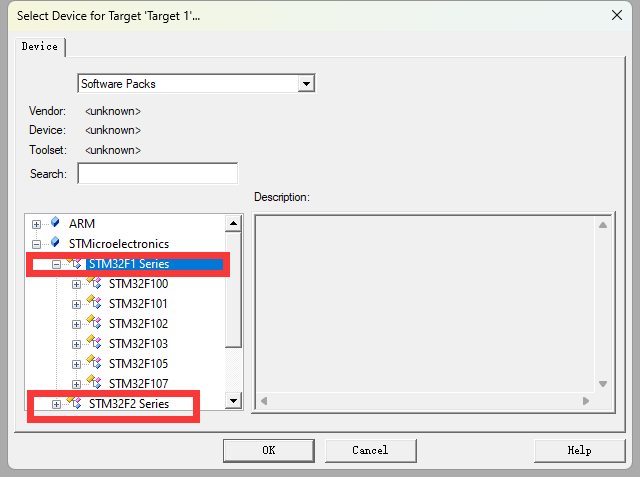Click the ARM vendor icon
Image resolution: width=640 pixels, height=477 pixels.
click(x=55, y=222)
